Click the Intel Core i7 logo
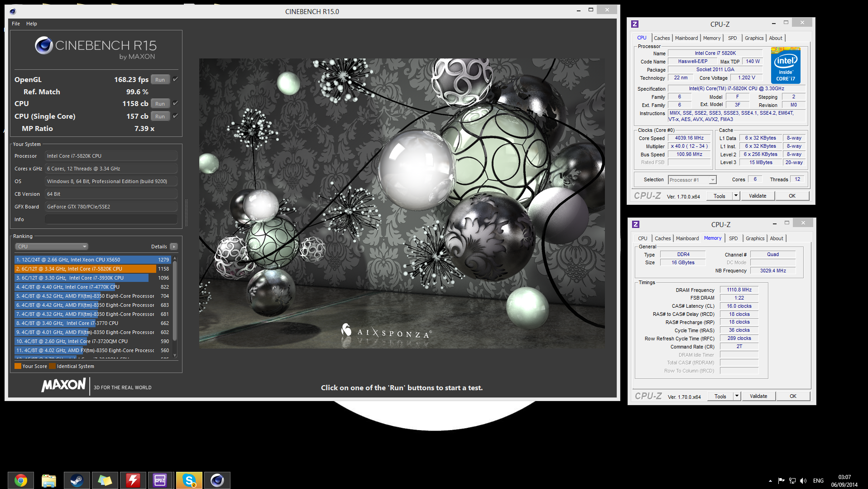The image size is (868, 489). point(786,65)
